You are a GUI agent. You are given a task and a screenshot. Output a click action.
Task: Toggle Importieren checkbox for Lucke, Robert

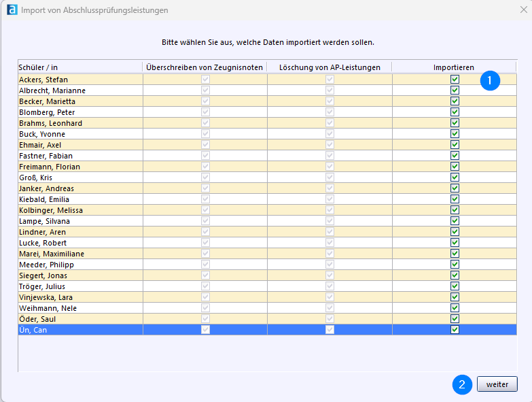coord(455,242)
